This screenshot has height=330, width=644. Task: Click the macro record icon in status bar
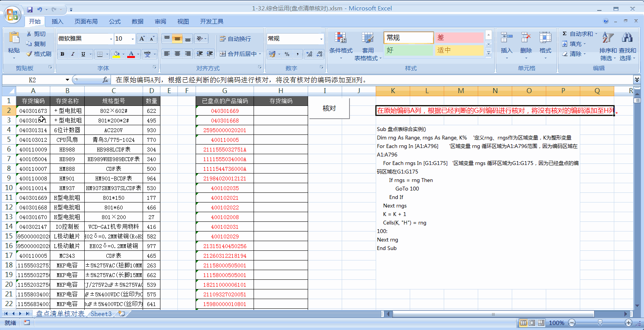tap(27, 323)
